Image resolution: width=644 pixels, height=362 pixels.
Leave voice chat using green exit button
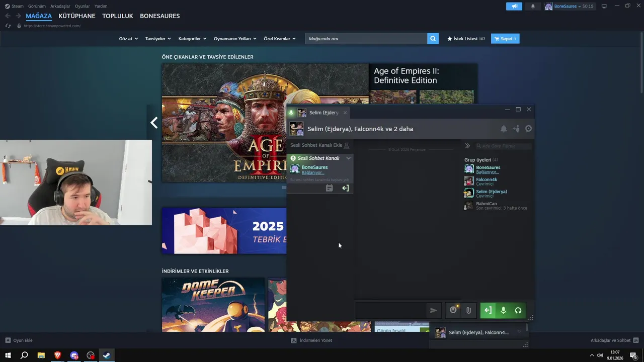tap(488, 310)
